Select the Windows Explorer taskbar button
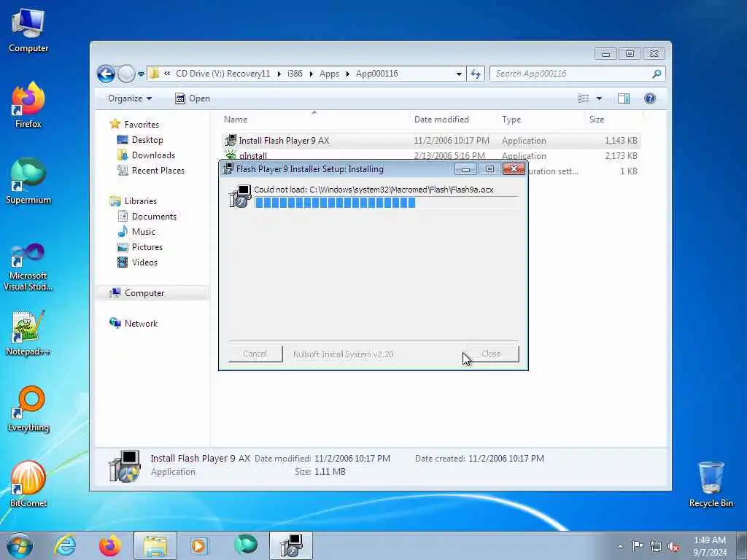Viewport: 747px width, 560px height. point(155,545)
